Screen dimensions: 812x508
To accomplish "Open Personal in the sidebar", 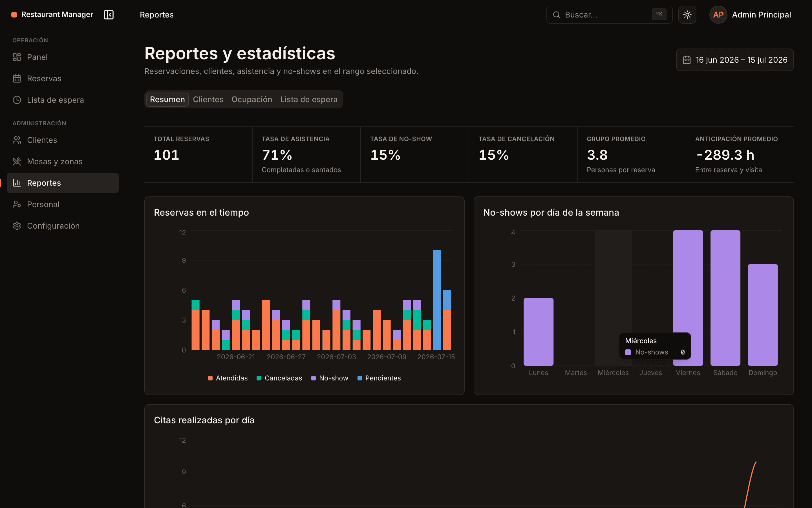I will click(x=63, y=204).
